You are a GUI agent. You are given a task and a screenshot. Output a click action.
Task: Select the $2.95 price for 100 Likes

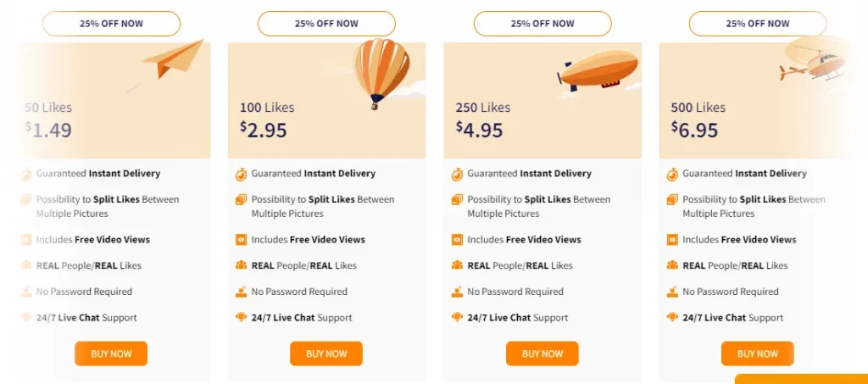(264, 130)
